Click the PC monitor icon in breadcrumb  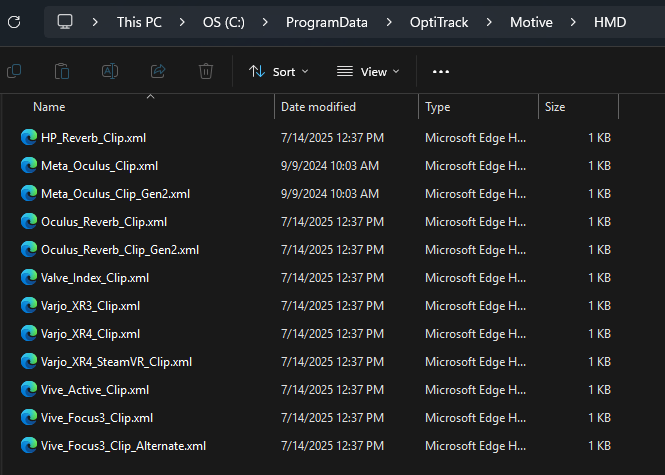(65, 22)
